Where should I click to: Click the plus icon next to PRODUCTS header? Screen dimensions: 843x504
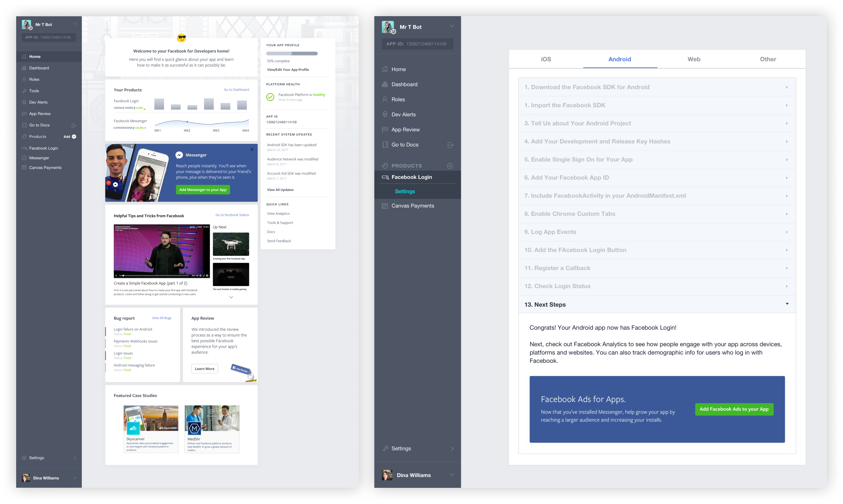pos(450,166)
